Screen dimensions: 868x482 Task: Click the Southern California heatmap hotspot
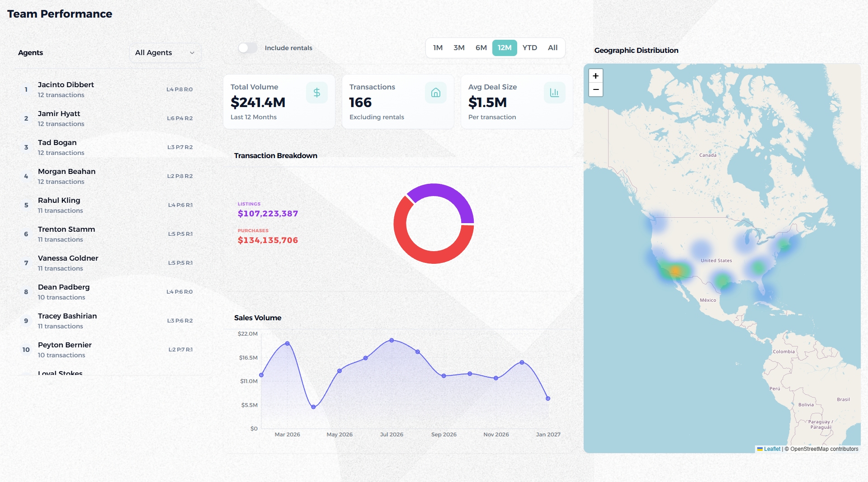click(675, 271)
